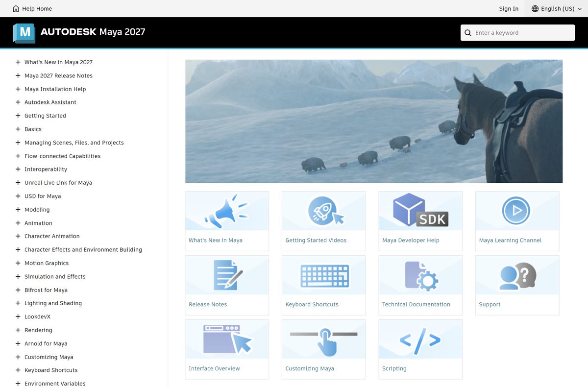Expand the Rendering plus icon
Image resolution: width=588 pixels, height=388 pixels.
tap(18, 330)
